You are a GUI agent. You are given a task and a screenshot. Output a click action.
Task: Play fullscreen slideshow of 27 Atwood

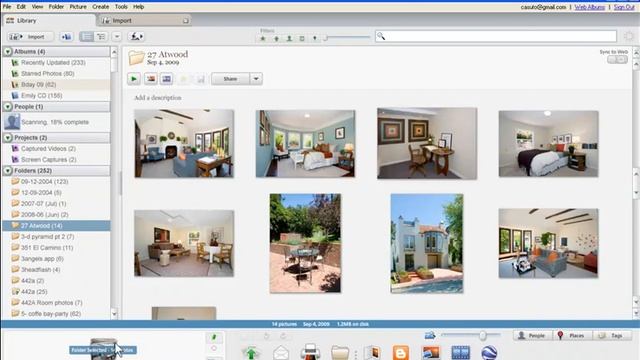click(134, 79)
